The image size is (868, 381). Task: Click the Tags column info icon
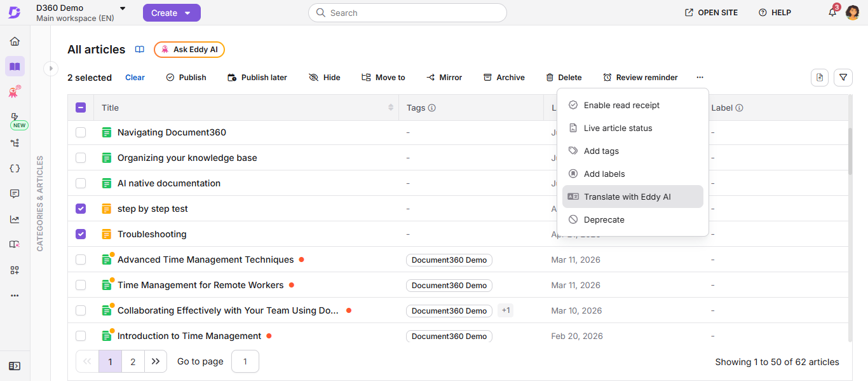tap(432, 108)
